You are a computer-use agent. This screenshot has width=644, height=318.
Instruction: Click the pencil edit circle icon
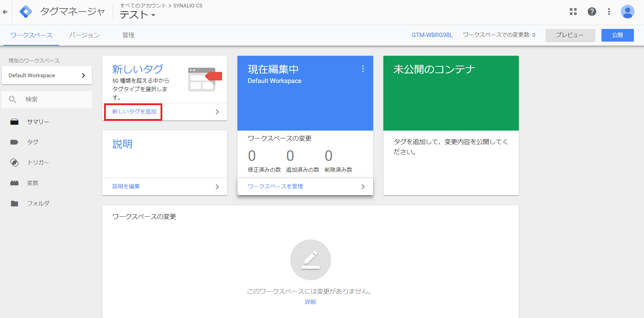310,260
